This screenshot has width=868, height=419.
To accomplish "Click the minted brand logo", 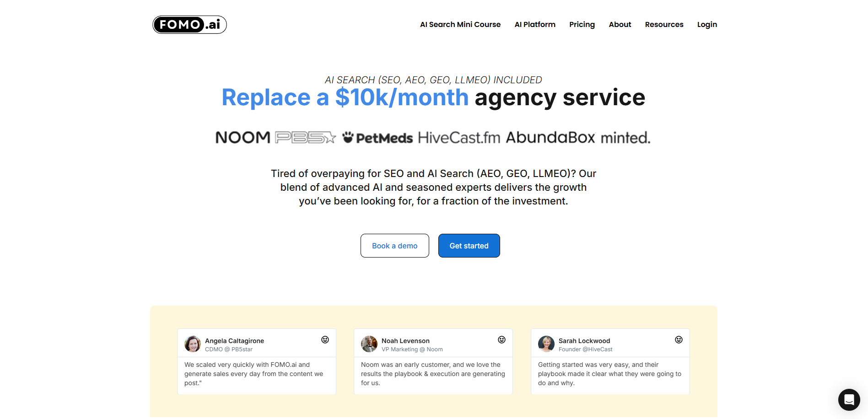I will point(625,137).
